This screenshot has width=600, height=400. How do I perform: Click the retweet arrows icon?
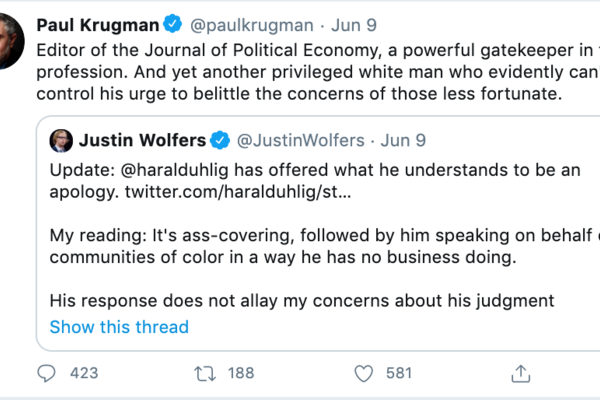205,373
